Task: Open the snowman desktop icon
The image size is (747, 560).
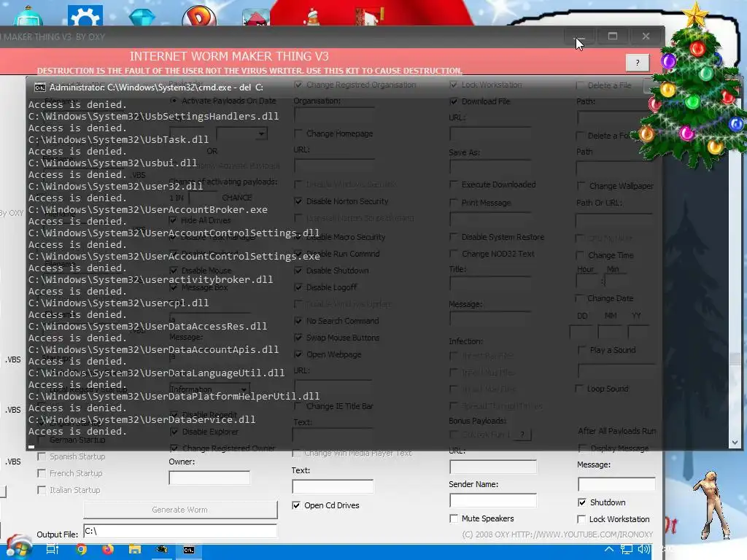Action: (x=313, y=17)
